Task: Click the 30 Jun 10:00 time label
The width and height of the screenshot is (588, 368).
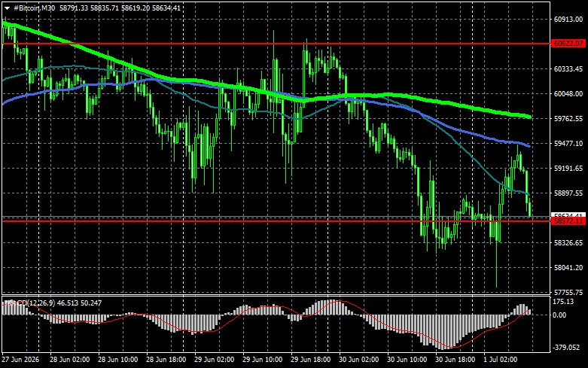Action: [407, 360]
